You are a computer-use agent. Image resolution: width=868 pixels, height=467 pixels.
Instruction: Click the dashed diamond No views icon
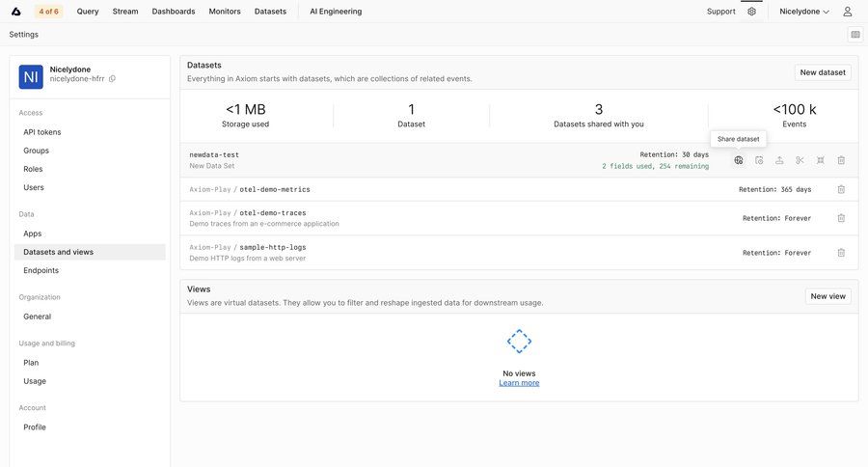(x=519, y=342)
